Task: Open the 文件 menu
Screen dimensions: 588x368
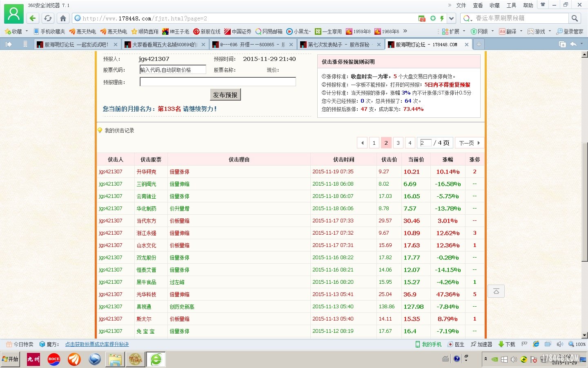Action: click(461, 5)
